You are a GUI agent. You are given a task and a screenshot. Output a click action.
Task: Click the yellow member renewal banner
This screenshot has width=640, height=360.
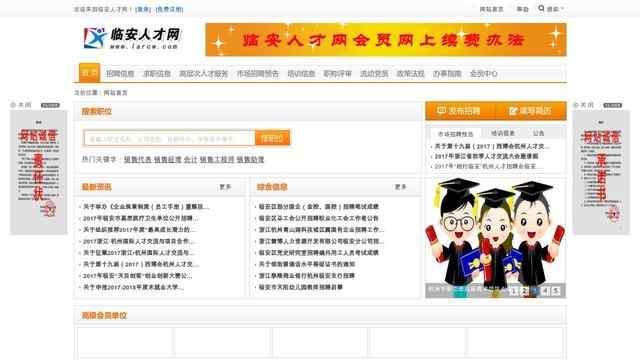pyautogui.click(x=386, y=40)
